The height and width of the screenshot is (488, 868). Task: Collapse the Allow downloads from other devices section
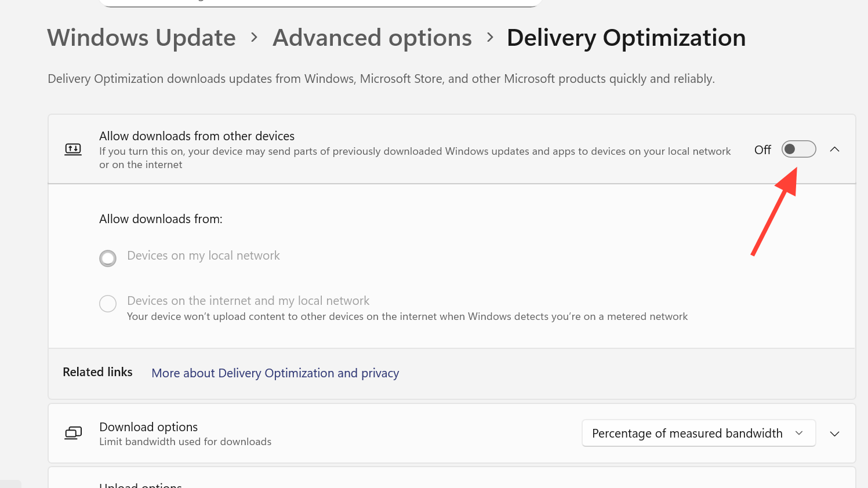834,150
